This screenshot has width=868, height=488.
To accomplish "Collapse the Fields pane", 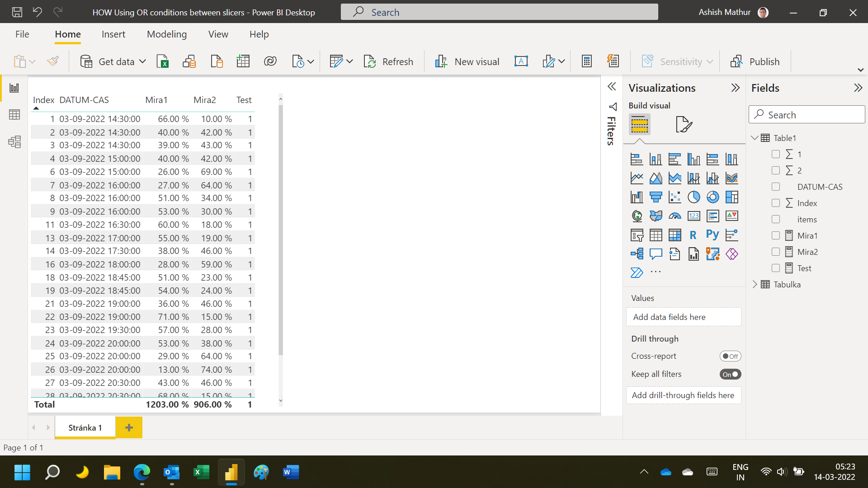I will pos(858,88).
